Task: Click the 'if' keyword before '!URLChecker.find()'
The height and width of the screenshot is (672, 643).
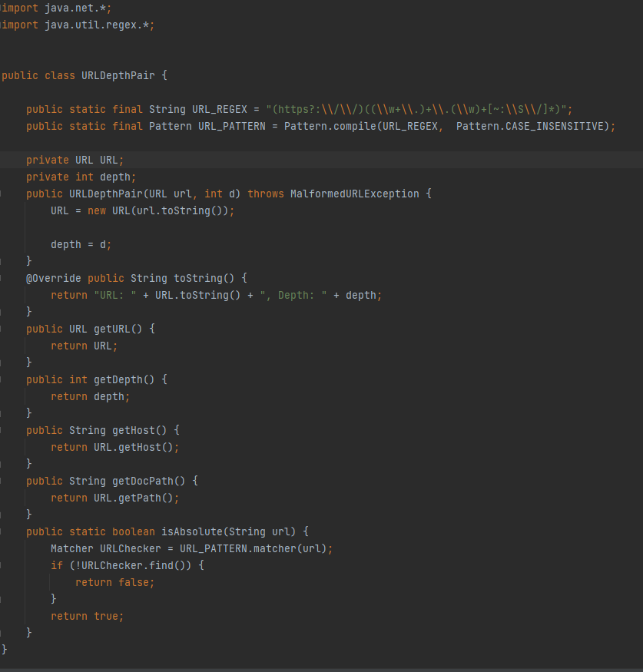Action: 57,566
